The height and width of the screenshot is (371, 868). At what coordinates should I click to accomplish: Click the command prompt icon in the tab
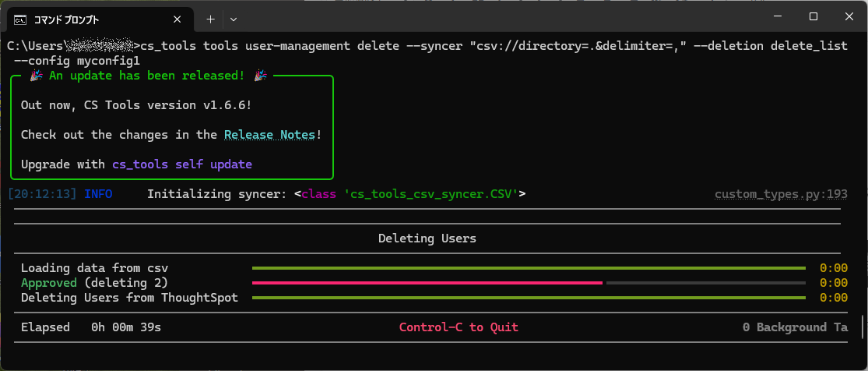point(22,18)
